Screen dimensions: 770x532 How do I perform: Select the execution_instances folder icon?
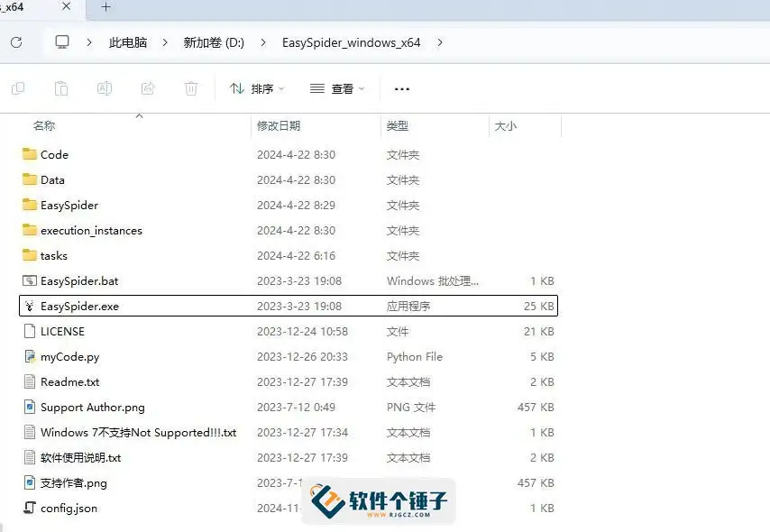[x=30, y=230]
